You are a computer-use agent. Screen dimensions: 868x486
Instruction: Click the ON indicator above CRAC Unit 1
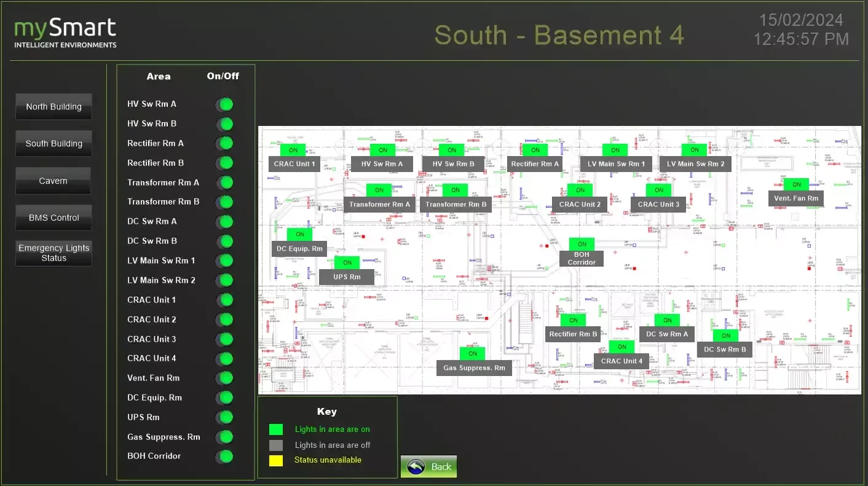(x=293, y=150)
